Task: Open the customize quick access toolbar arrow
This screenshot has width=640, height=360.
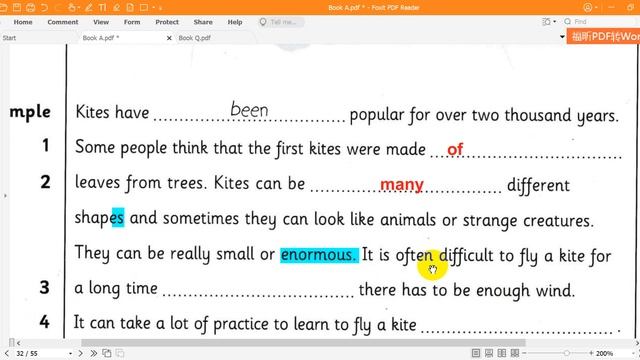Action: click(x=160, y=8)
